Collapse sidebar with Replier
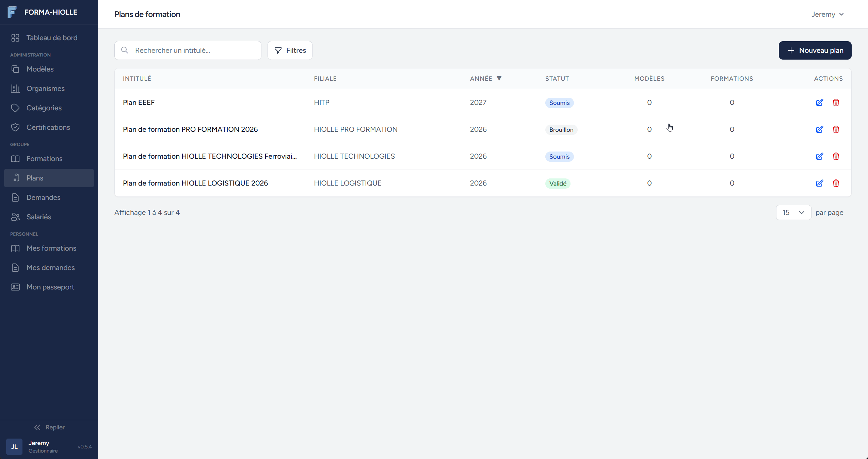The height and width of the screenshot is (459, 868). pos(49,427)
